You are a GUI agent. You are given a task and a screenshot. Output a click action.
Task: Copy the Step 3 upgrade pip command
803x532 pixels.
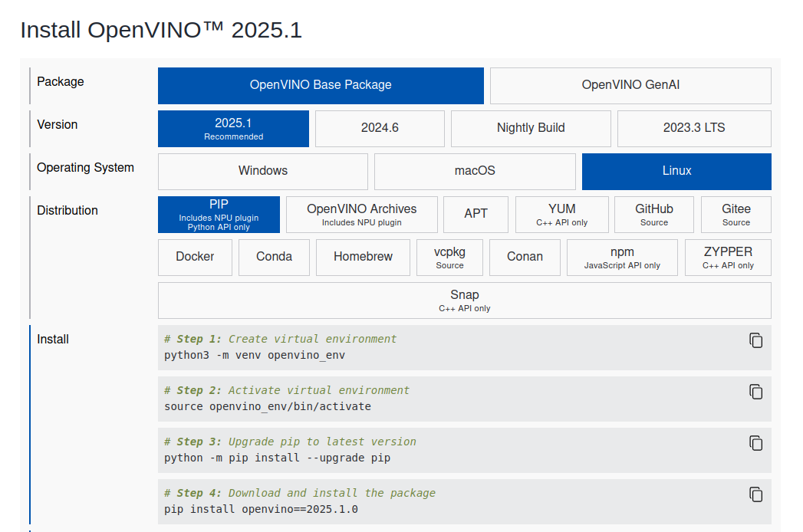tap(756, 443)
